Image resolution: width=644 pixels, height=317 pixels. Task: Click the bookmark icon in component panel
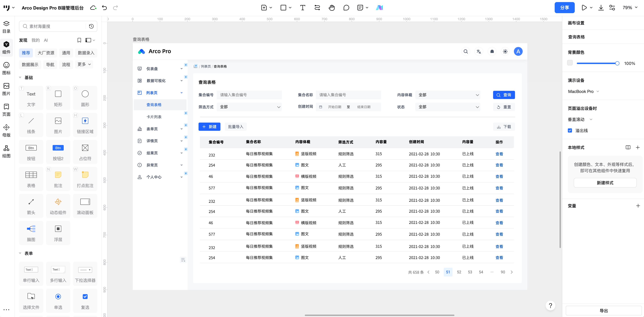pos(79,40)
